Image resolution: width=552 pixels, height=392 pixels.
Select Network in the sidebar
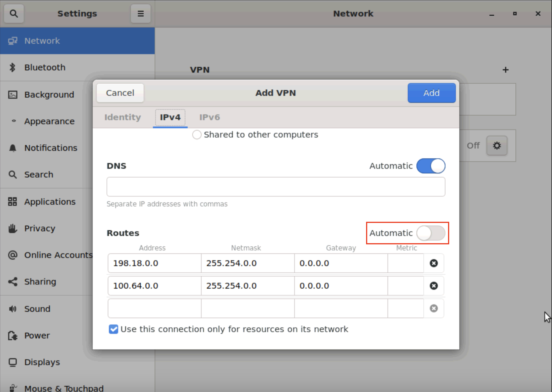(x=77, y=41)
